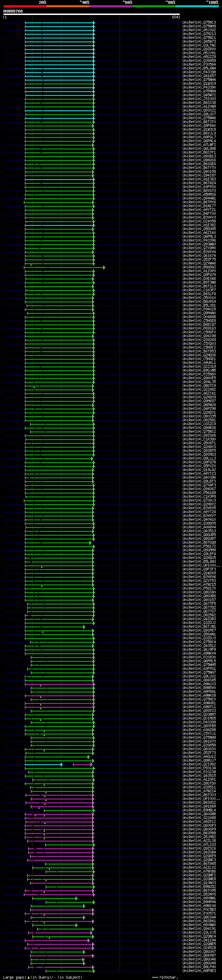The image size is (222, 980).
Task: Select hit label UniRef100_A6ZI61
Action: pyautogui.click(x=199, y=394)
